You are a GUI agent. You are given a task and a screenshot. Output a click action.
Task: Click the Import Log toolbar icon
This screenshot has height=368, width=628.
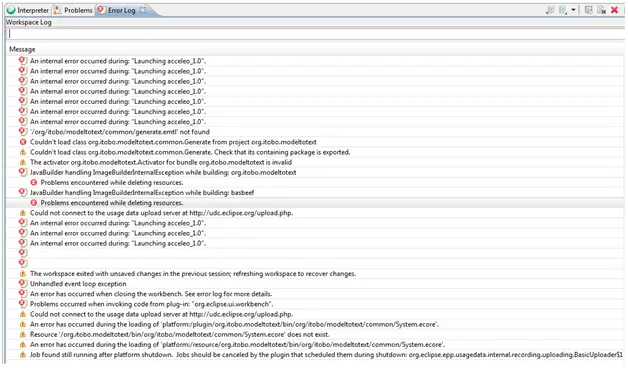(563, 10)
